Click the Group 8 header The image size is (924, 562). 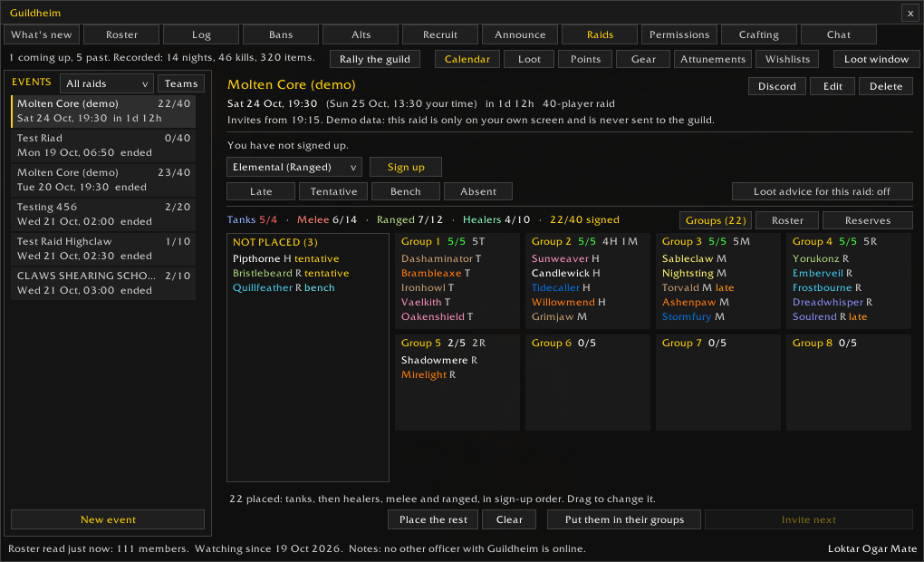coord(824,344)
